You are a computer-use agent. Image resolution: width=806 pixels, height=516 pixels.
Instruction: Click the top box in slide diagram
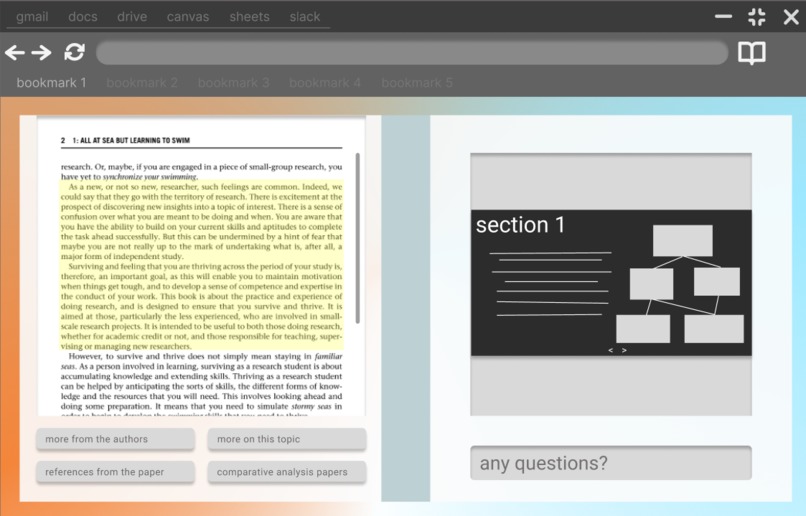pos(683,240)
